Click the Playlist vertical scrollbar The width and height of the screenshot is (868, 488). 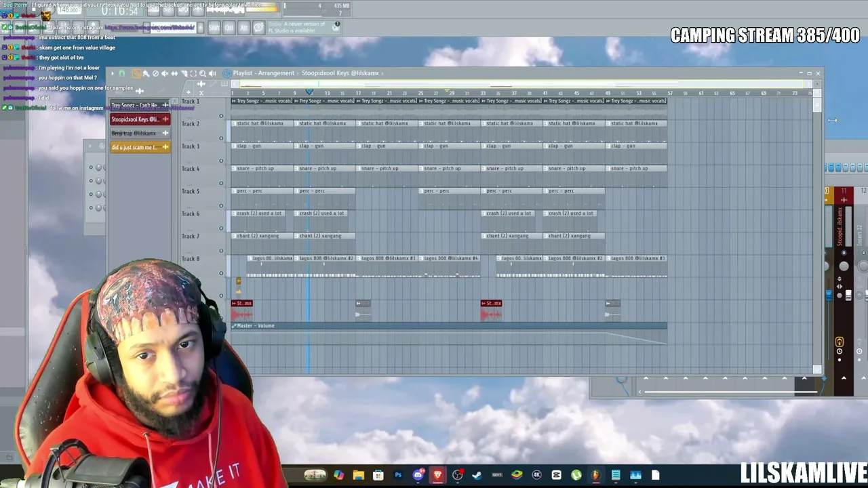click(x=817, y=230)
